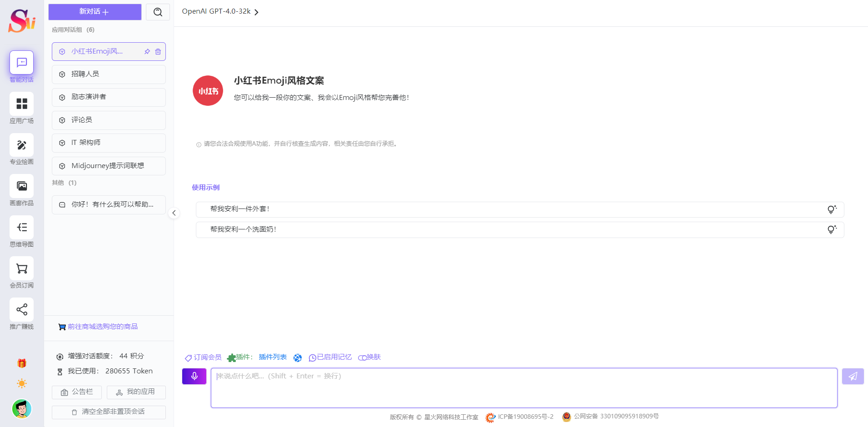
Task: Select the 小红书Emoji风... conversation
Action: pyautogui.click(x=109, y=51)
